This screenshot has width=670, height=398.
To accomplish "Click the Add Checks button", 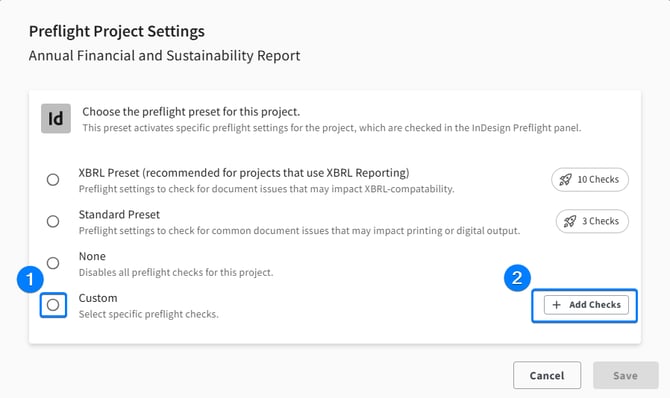I will pos(586,305).
